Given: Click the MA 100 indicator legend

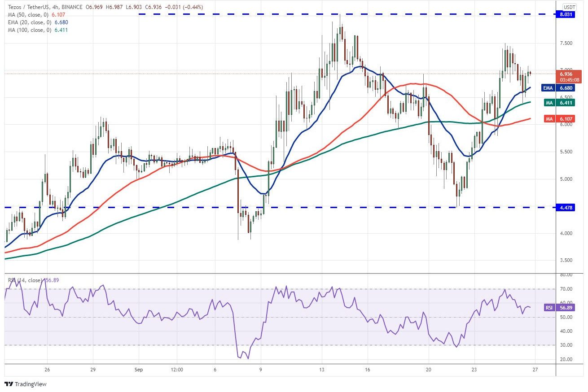Looking at the screenshot, I should [x=33, y=30].
